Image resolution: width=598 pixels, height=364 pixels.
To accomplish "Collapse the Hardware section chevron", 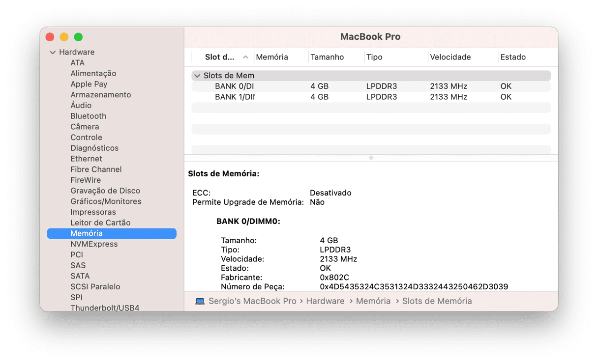I will (x=53, y=52).
